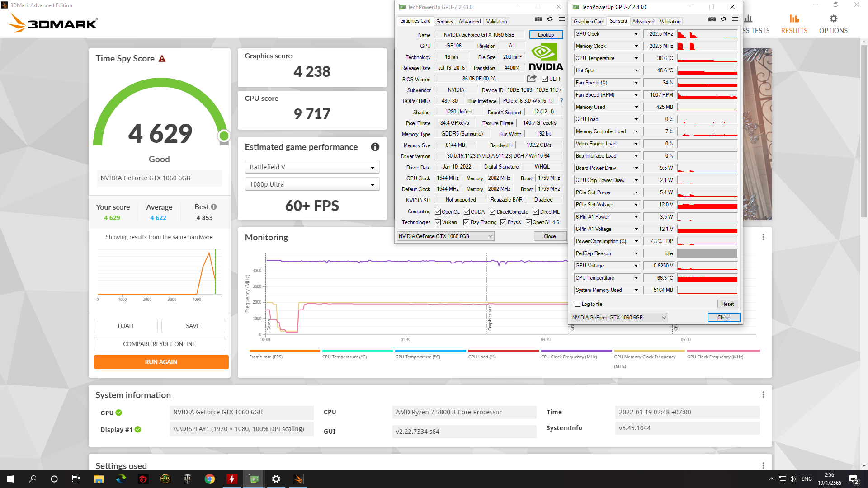This screenshot has width=868, height=488.
Task: Expand the GPU Clock sensor dropdown
Action: coord(636,34)
